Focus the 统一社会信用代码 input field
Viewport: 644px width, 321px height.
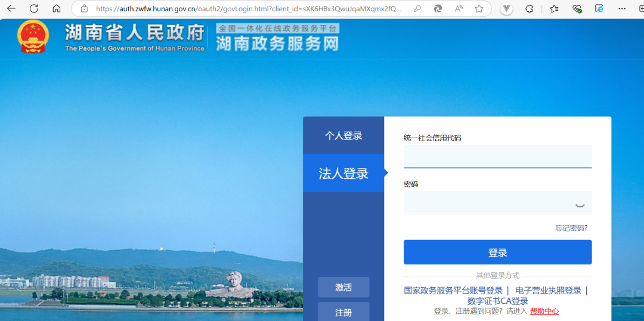coord(497,157)
